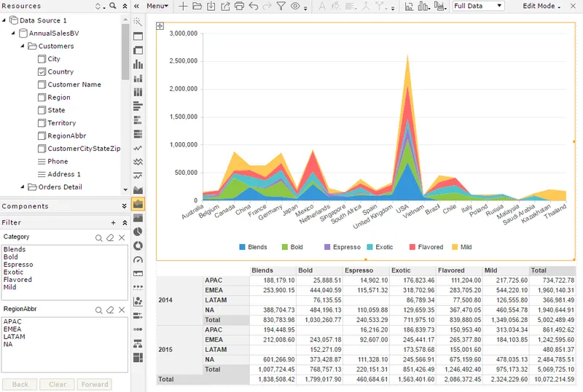Check the City field checkbox

pyautogui.click(x=42, y=59)
